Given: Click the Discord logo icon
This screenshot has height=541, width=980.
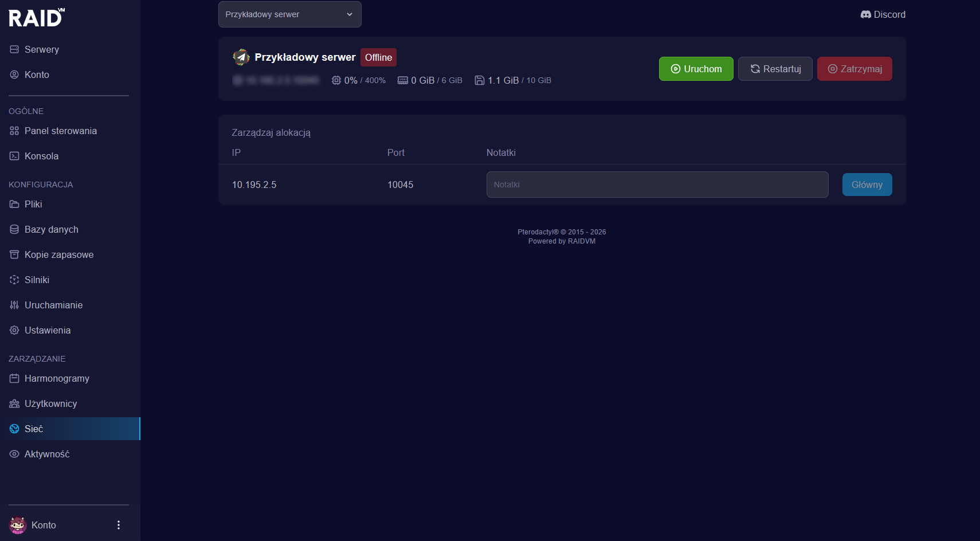Looking at the screenshot, I should [x=866, y=14].
